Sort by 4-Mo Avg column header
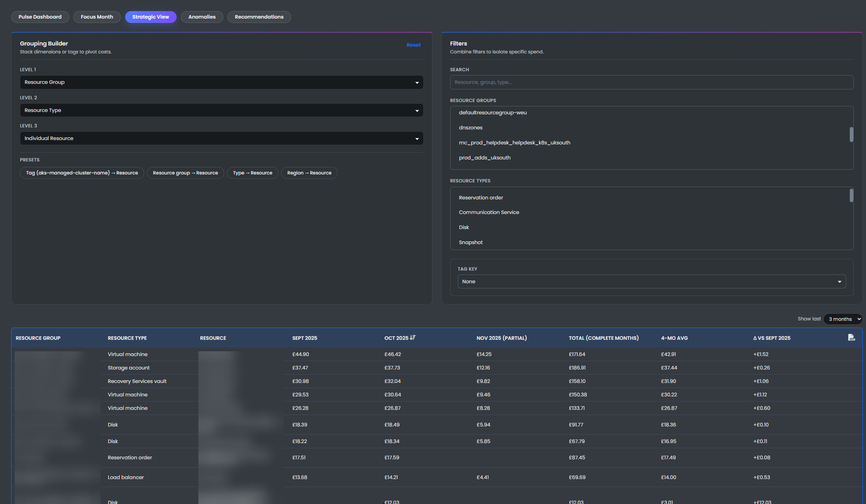 tap(674, 338)
